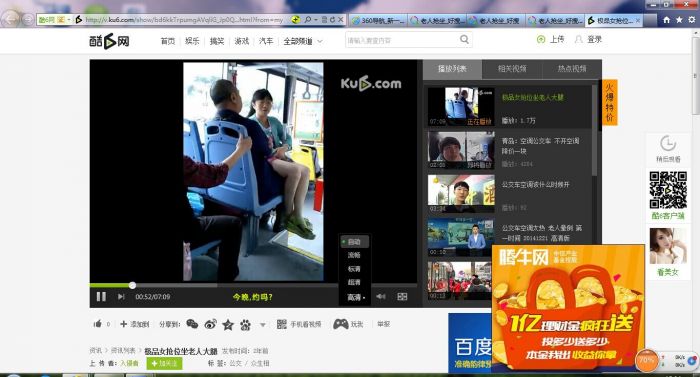Viewport: 700px width, 377px height.
Task: Switch to 播放列表 tab
Action: click(452, 69)
